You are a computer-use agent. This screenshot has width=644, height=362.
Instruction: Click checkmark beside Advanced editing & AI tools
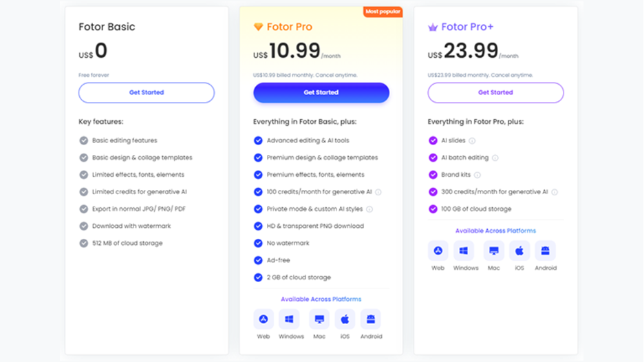(258, 140)
